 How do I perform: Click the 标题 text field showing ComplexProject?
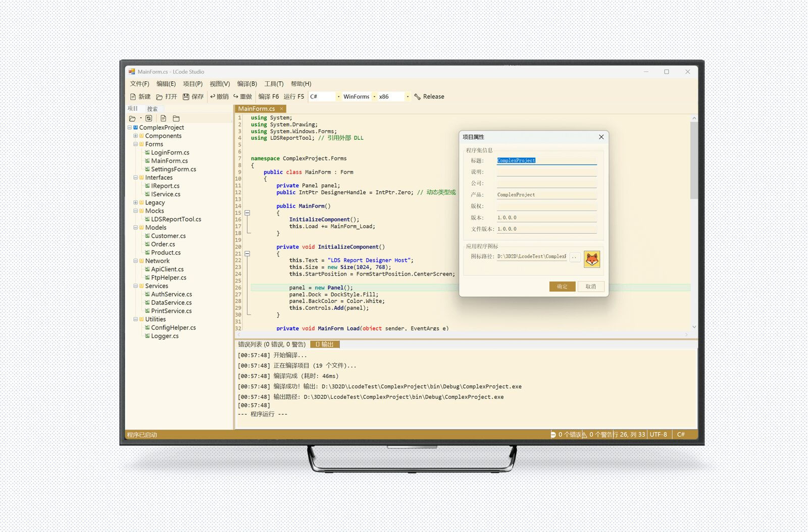(546, 160)
